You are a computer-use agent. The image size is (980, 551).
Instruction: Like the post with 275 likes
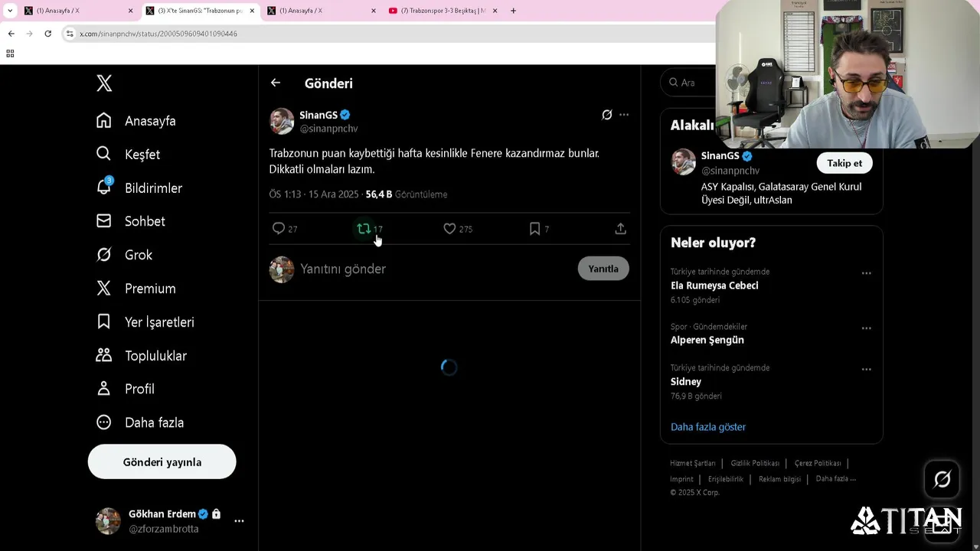click(x=458, y=229)
